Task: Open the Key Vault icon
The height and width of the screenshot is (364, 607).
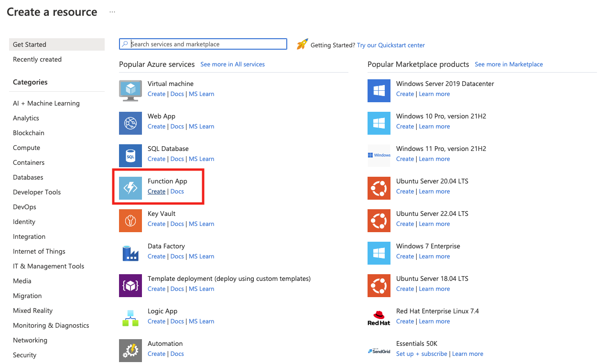Action: [130, 221]
